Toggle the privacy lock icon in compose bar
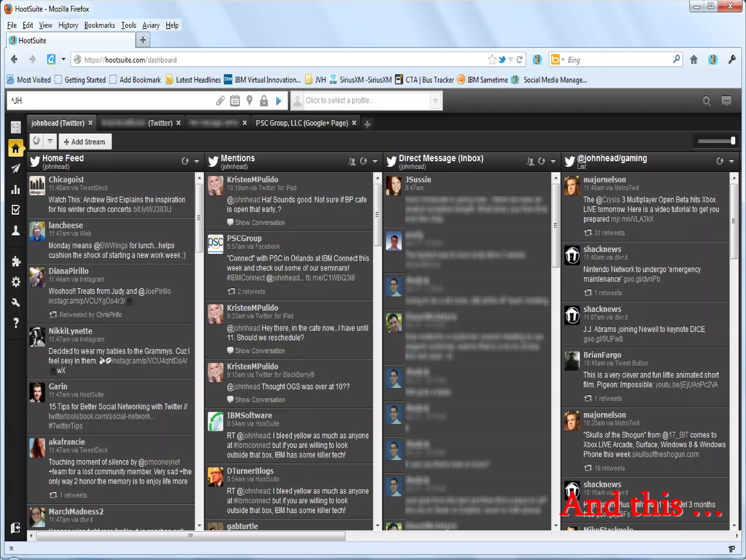Screen dimensions: 746x560 point(264,101)
